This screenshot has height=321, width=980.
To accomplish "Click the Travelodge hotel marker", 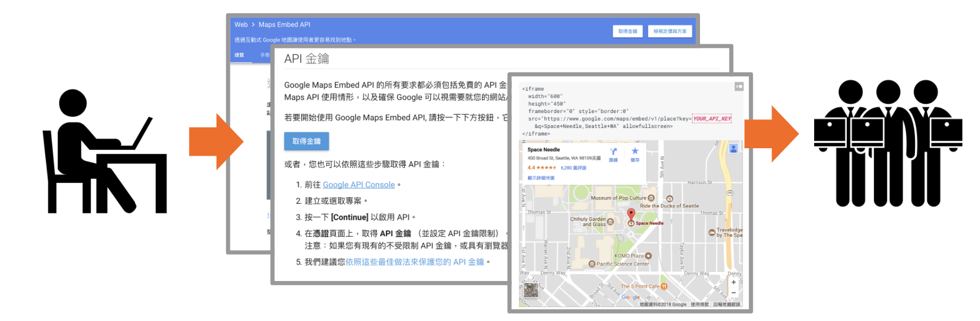I will click(712, 232).
